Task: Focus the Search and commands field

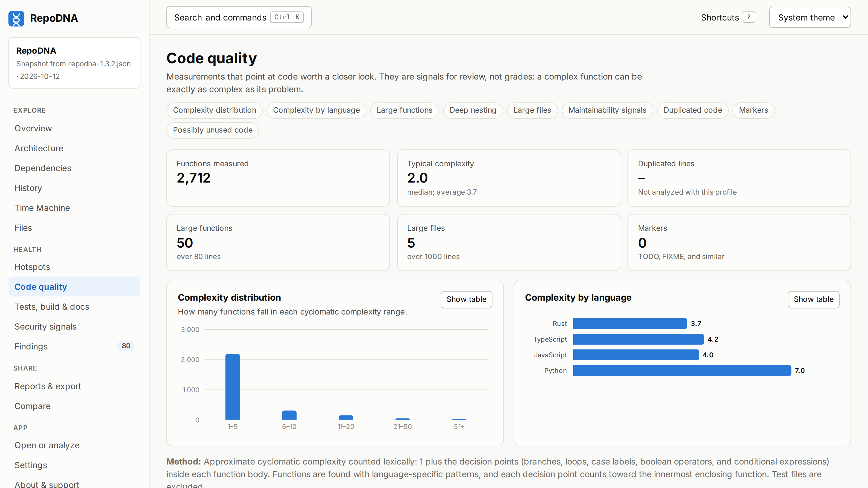Action: click(239, 17)
